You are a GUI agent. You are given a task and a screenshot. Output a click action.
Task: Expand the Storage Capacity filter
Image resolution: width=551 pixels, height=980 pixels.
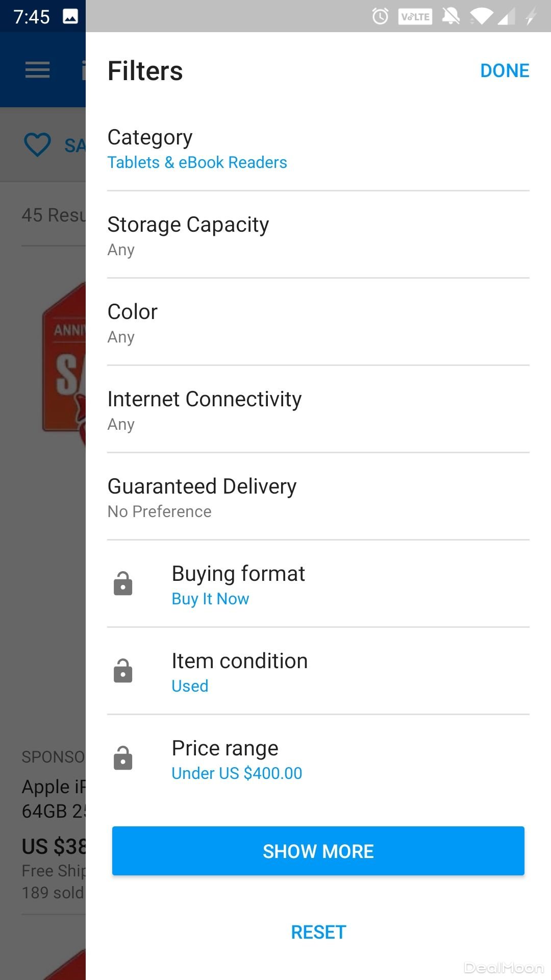coord(318,235)
